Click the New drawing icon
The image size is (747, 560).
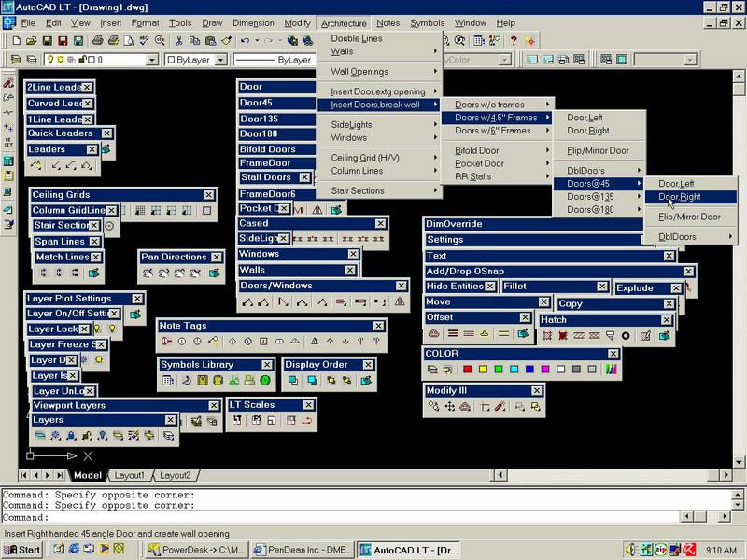tap(17, 41)
